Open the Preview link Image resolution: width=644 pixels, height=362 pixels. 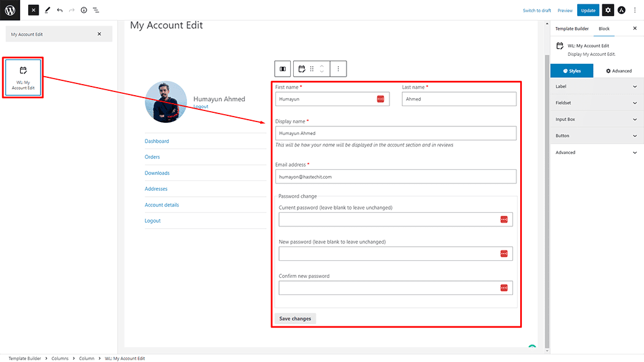565,10
